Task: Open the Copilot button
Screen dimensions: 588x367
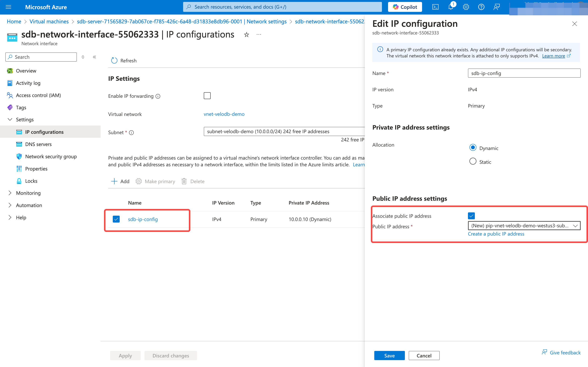Action: 405,7
